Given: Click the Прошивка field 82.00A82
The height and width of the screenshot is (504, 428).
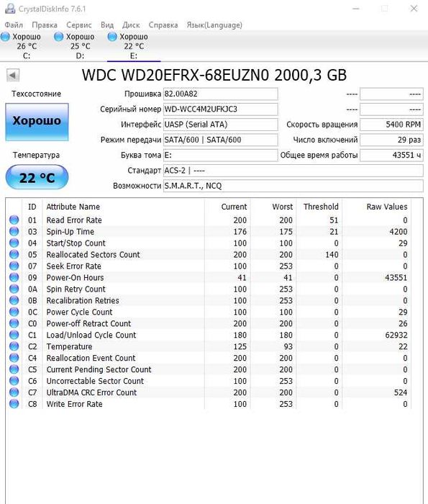Looking at the screenshot, I should pyautogui.click(x=221, y=94).
